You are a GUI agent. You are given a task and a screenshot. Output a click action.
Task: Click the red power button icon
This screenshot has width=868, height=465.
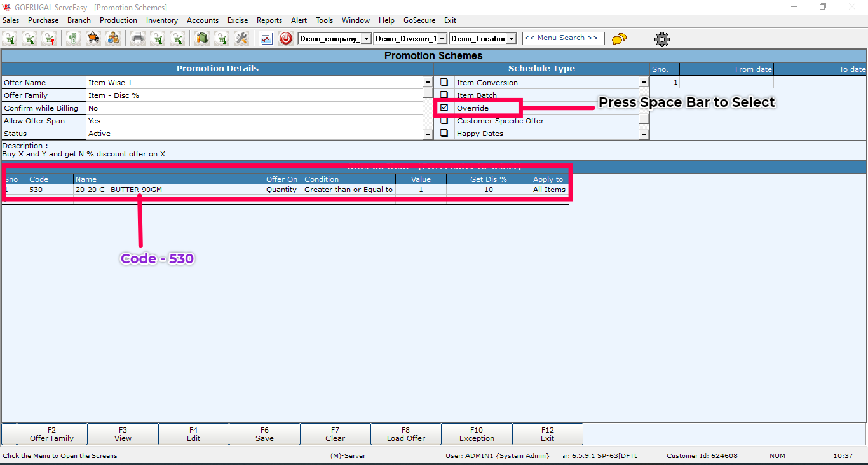click(x=286, y=38)
